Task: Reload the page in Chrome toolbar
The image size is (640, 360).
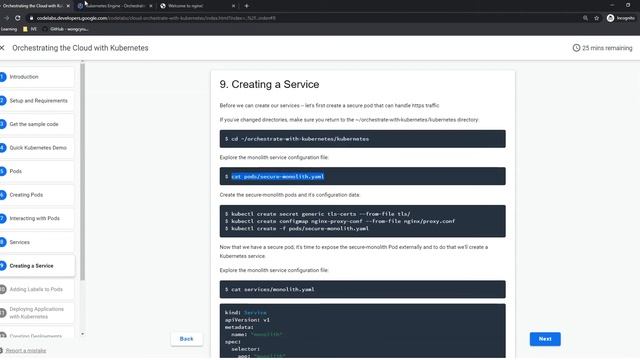Action: pos(18,18)
